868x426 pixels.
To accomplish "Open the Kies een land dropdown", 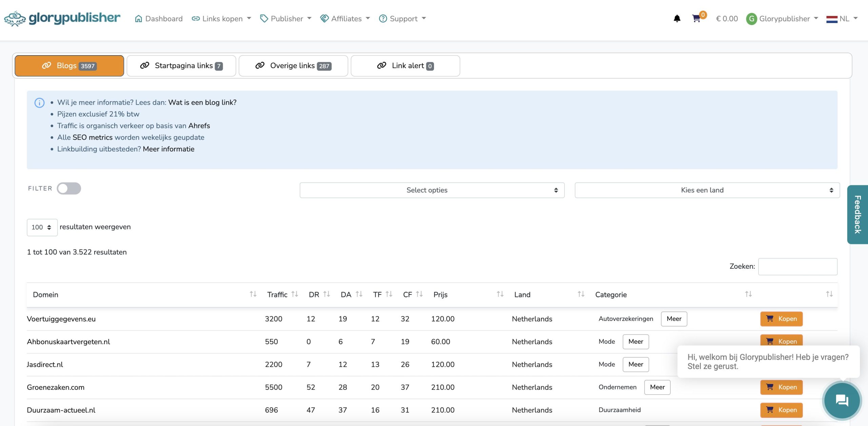I will tap(707, 190).
